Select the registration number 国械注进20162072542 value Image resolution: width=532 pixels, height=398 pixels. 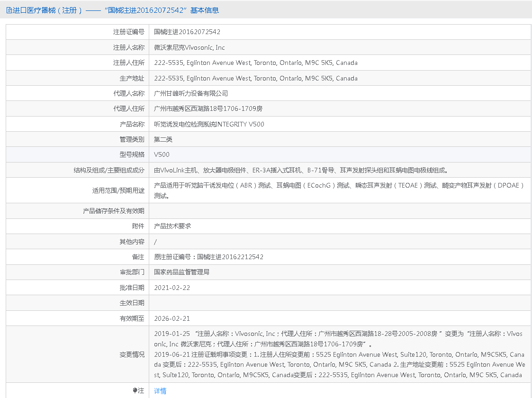pyautogui.click(x=187, y=32)
